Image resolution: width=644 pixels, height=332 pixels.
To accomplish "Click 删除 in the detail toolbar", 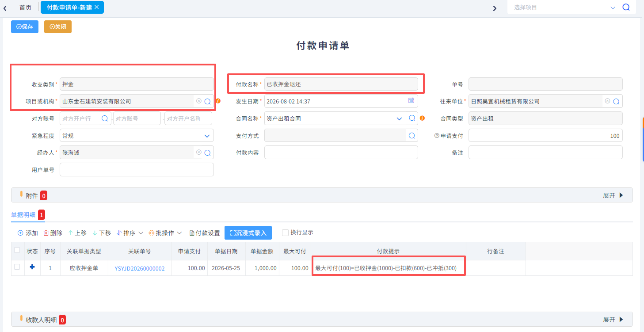I will pos(53,233).
